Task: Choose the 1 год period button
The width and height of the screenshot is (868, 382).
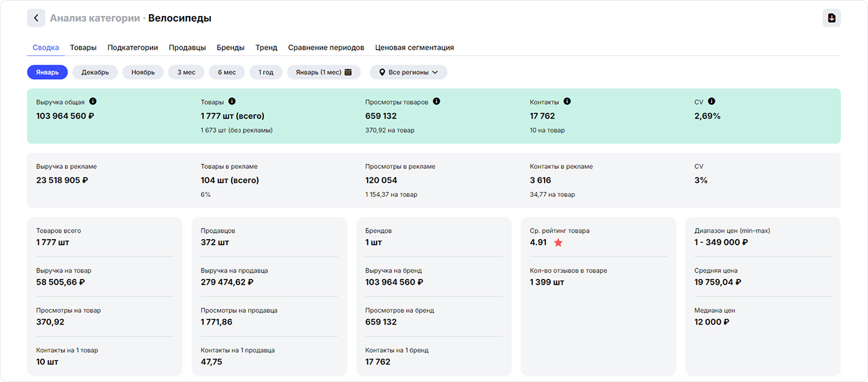Action: tap(266, 72)
